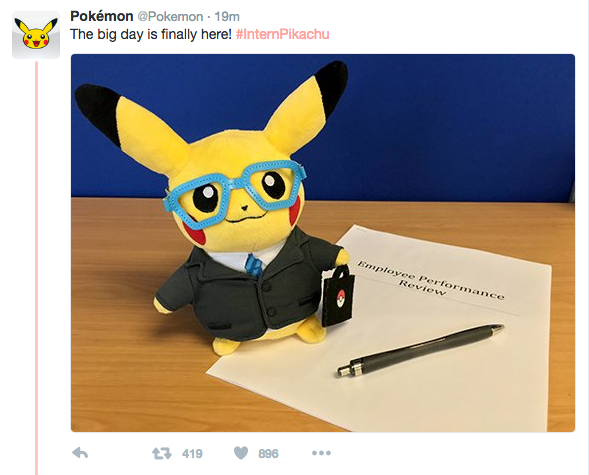Click the black pen in the photo

(x=420, y=350)
